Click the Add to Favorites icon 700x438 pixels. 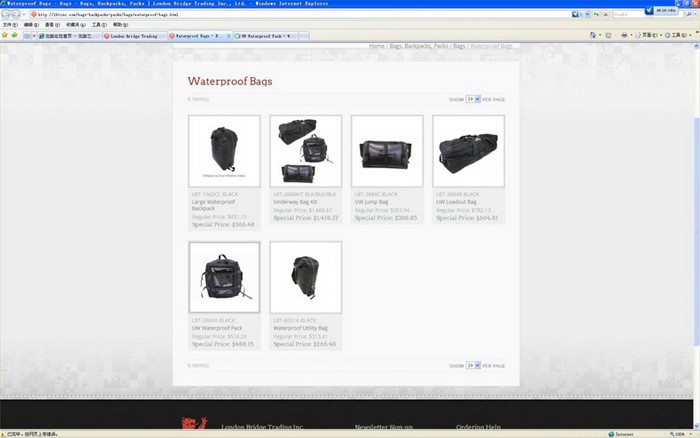[x=14, y=35]
